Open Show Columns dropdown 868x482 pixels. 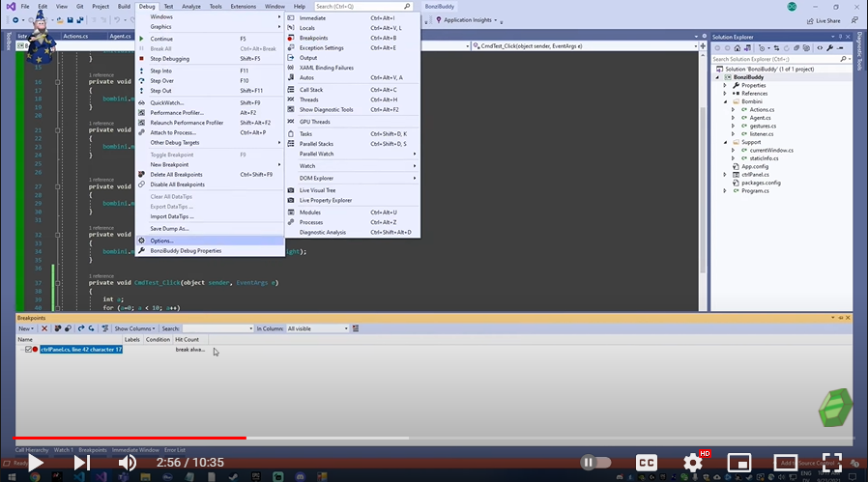pyautogui.click(x=134, y=328)
